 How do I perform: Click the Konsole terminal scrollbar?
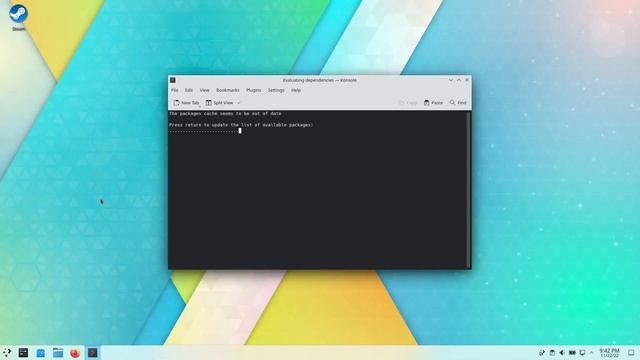pyautogui.click(x=469, y=189)
